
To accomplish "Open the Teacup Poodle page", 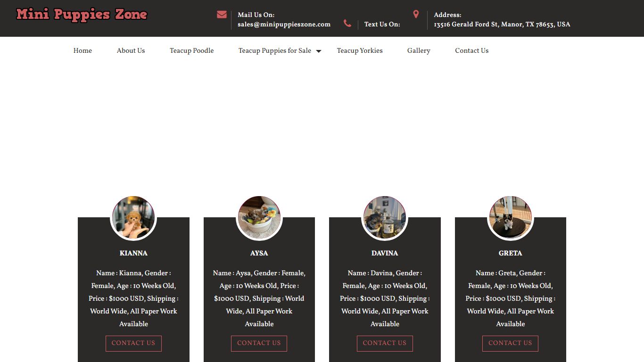I will [x=191, y=50].
